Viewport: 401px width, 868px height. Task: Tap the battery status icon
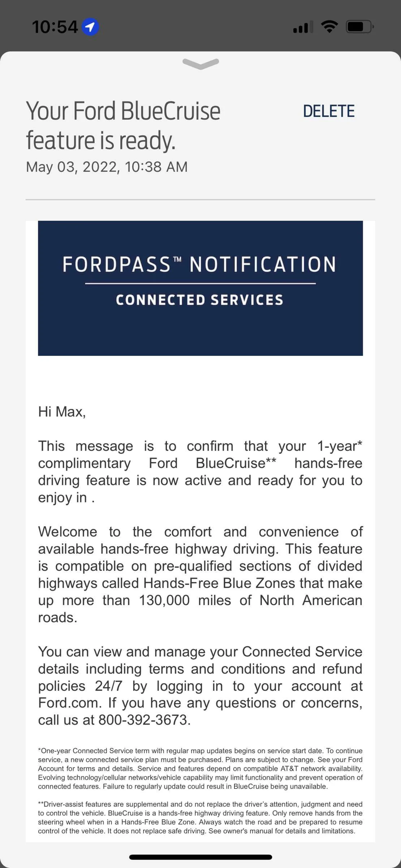[359, 26]
